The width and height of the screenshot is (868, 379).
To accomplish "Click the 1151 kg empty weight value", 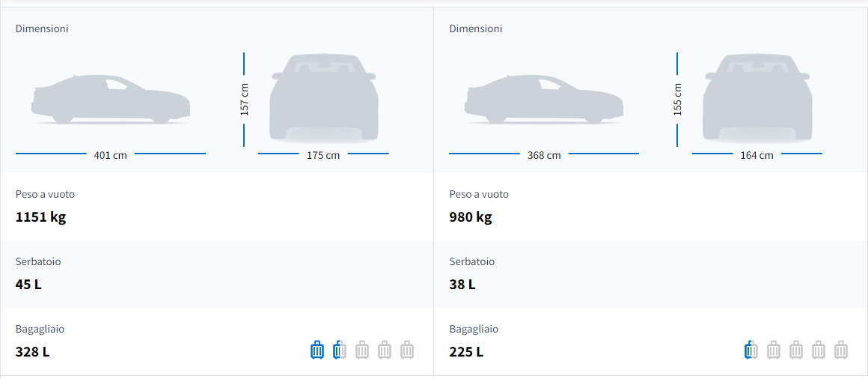I will point(41,217).
